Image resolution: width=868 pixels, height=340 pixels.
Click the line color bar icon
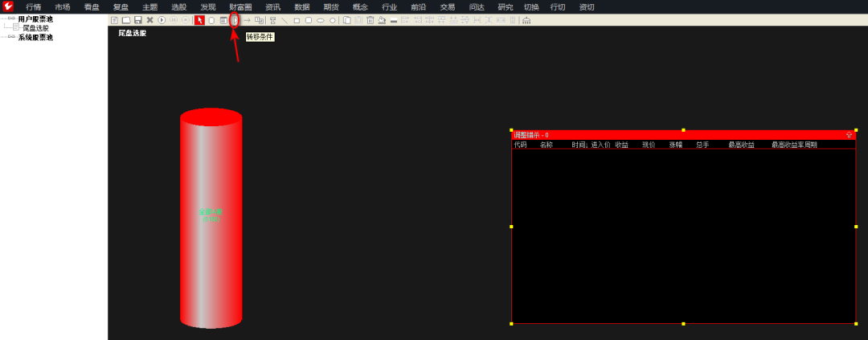coord(394,20)
